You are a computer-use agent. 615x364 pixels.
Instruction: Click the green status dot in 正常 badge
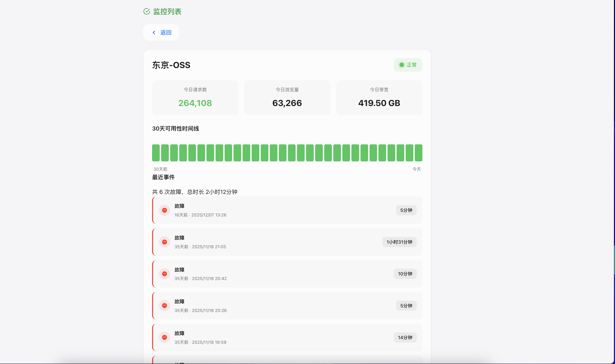coord(402,65)
